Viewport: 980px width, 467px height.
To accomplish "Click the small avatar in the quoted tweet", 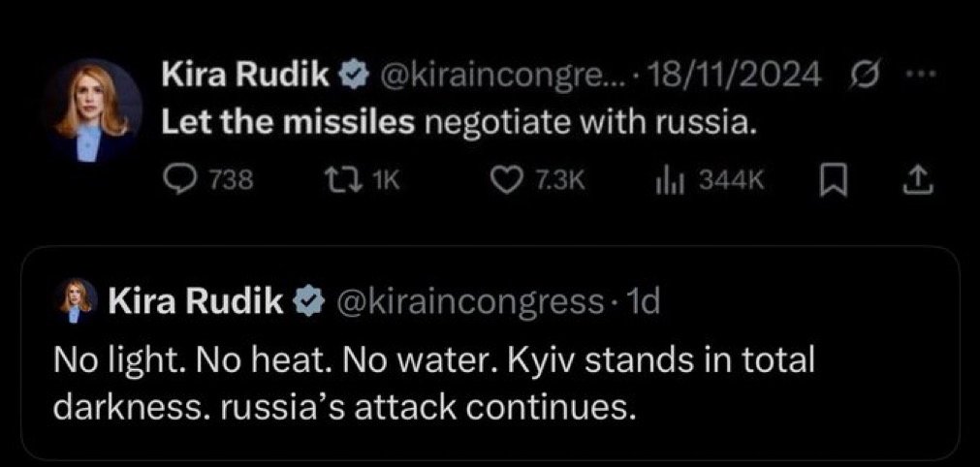I will pyautogui.click(x=79, y=301).
